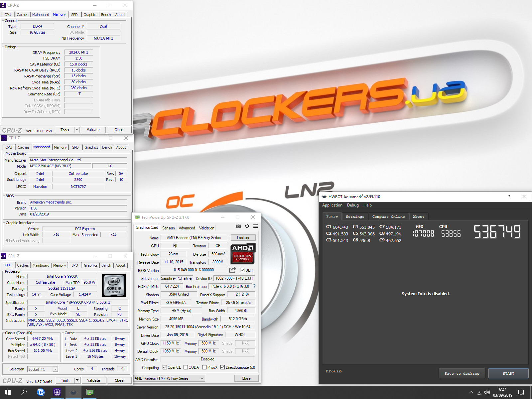Screen dimensions: 532x399
Task: Open Tools dropdown arrow in top CPU-Z window
Action: click(x=77, y=130)
